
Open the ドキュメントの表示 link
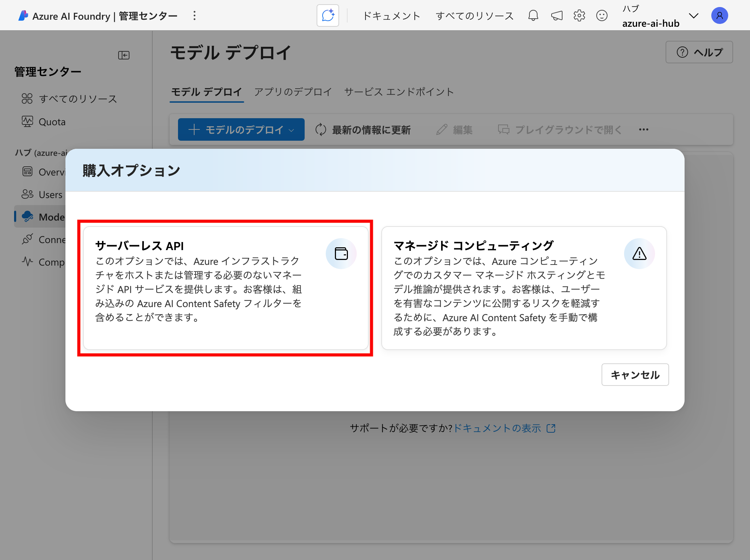click(x=497, y=428)
